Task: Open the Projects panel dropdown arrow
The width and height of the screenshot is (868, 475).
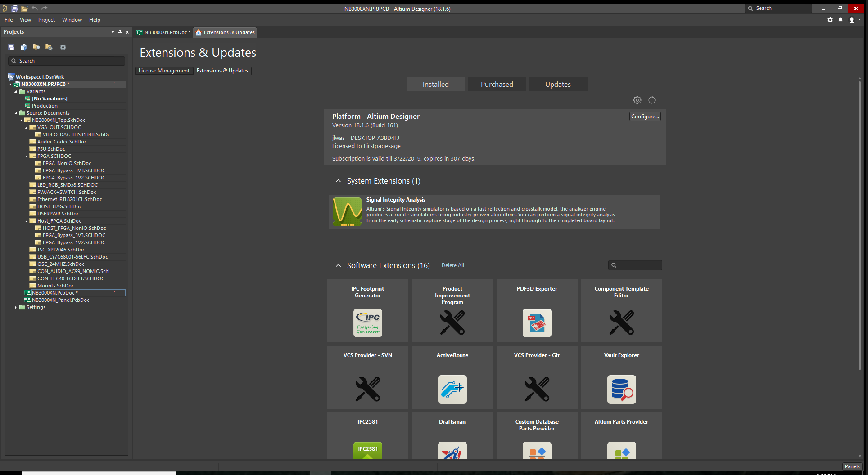Action: pyautogui.click(x=113, y=32)
